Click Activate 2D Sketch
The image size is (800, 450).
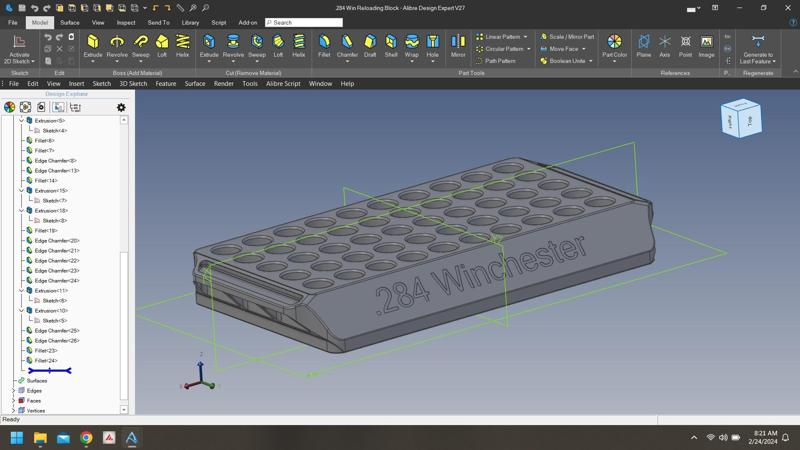pos(19,49)
